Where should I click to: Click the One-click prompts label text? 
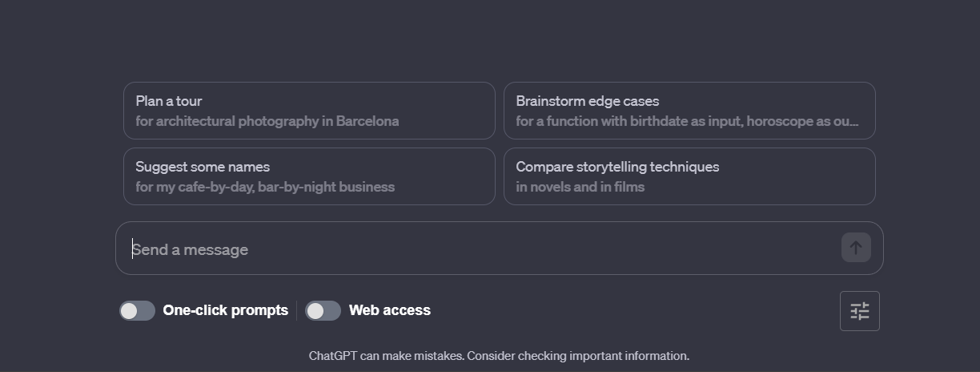225,310
